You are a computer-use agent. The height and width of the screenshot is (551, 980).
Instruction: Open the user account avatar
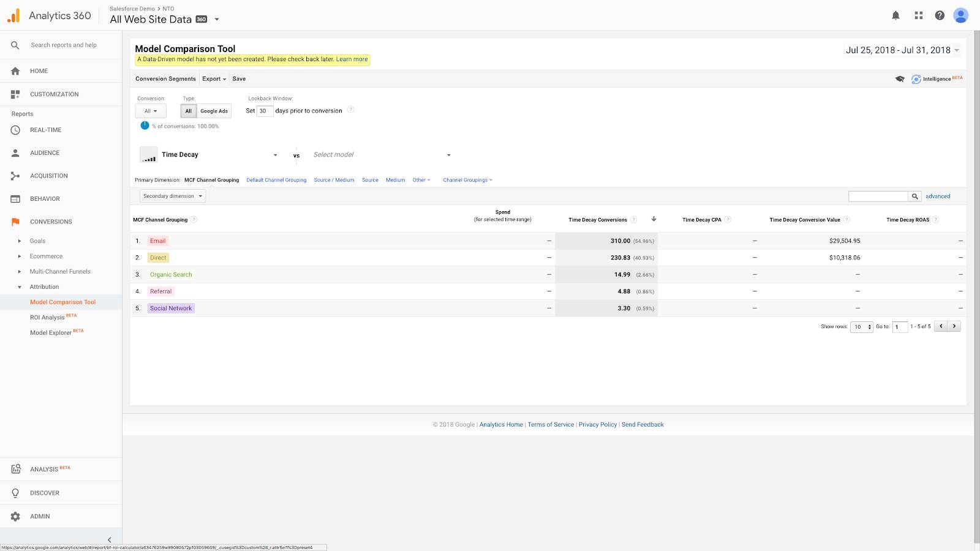tap(960, 15)
